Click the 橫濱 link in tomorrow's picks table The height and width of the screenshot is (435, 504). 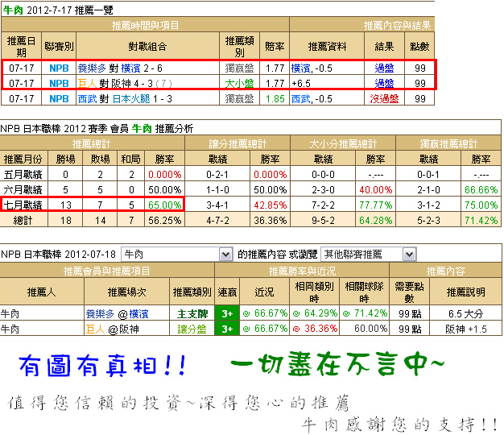coord(138,314)
